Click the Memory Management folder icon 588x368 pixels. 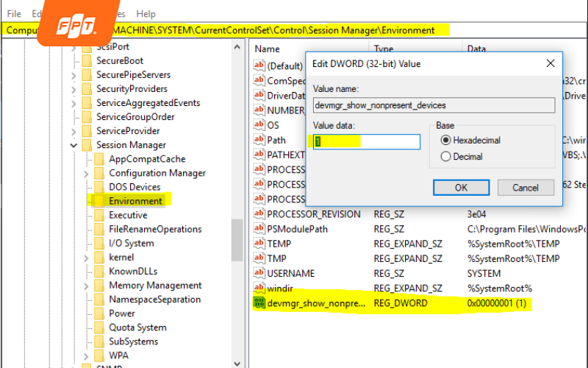(x=100, y=286)
